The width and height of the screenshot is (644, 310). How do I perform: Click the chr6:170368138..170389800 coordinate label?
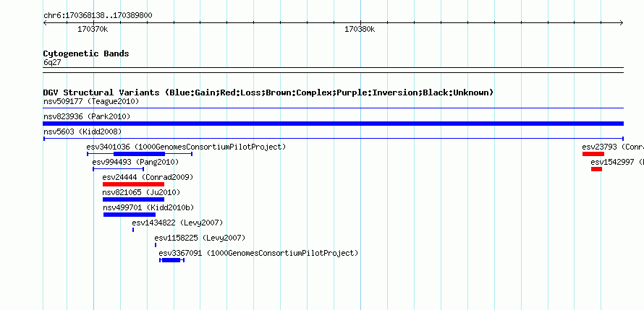point(98,16)
